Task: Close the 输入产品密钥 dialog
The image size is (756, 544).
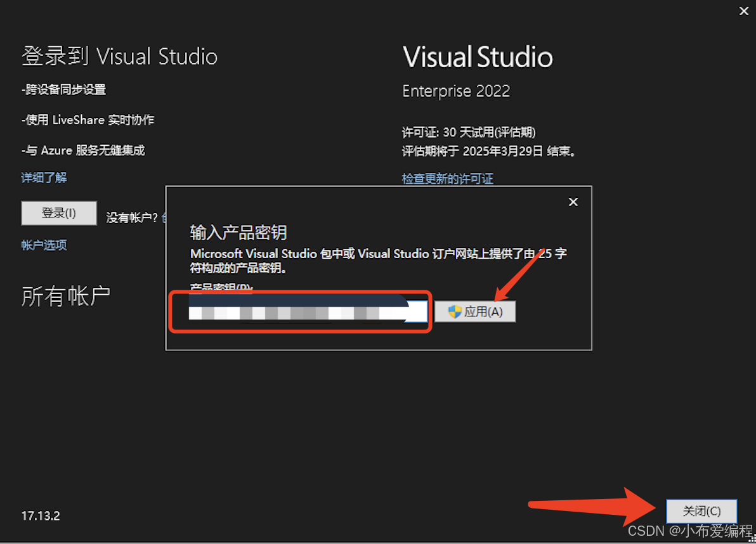Action: point(573,202)
